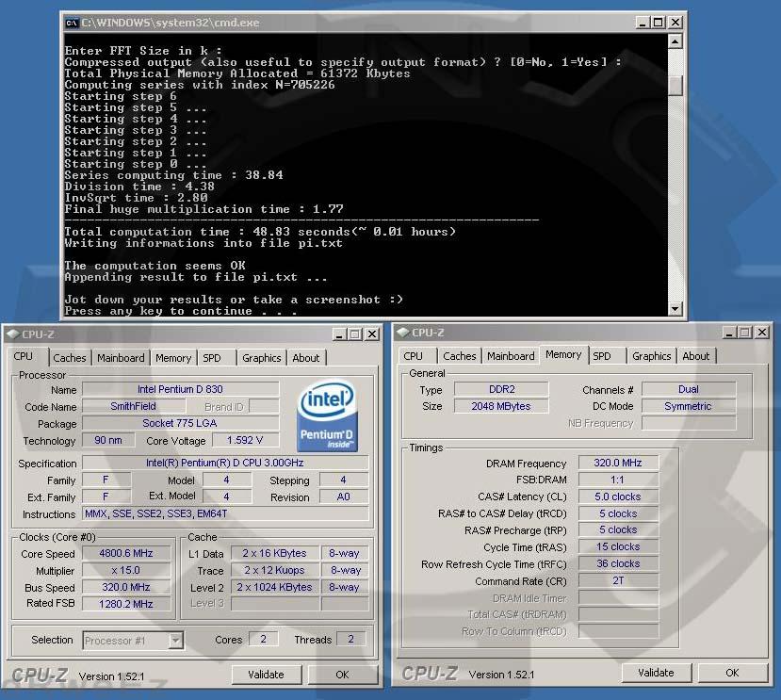The width and height of the screenshot is (781, 700).
Task: Close the cmd.exe window
Action: coord(675,23)
